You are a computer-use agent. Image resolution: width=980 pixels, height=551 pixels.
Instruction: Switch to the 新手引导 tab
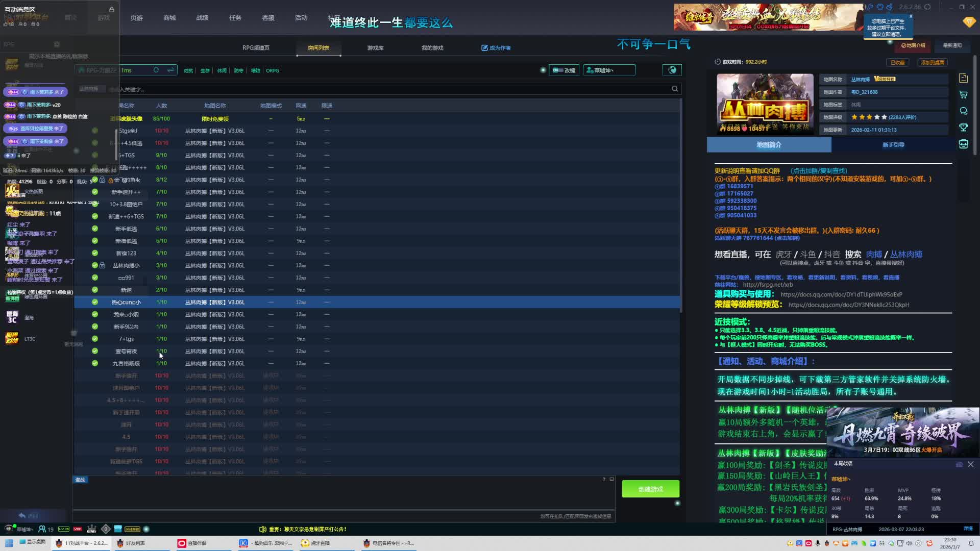893,145
